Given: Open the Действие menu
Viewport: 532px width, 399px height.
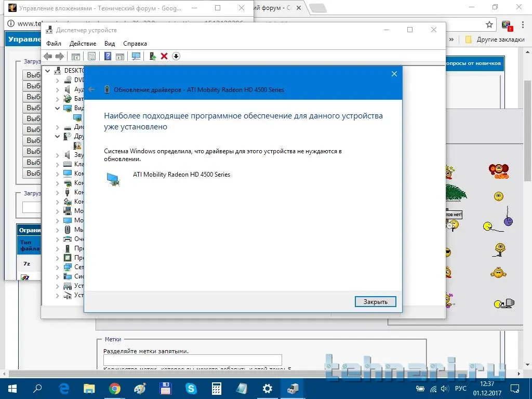Looking at the screenshot, I should 83,44.
